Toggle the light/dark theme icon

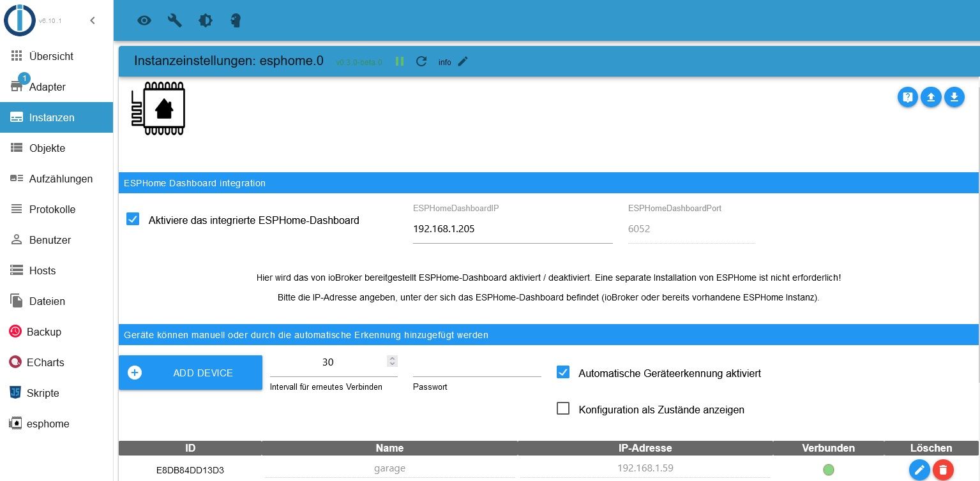(x=206, y=20)
